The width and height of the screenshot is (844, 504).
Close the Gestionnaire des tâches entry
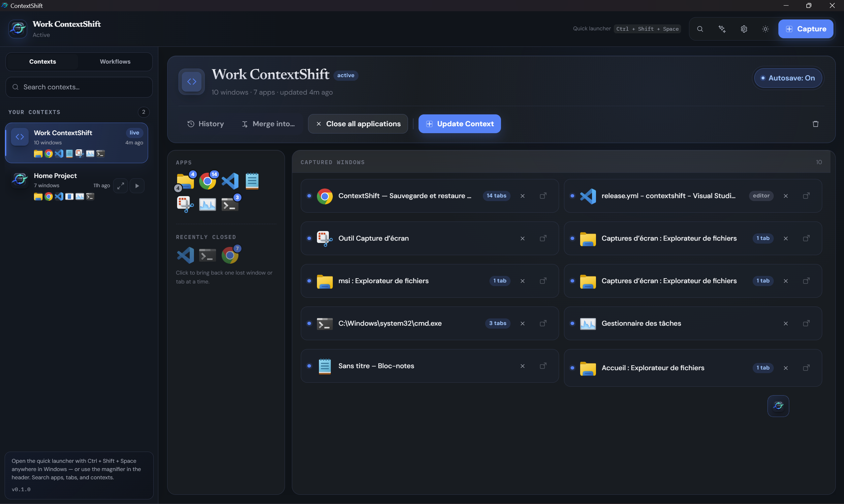click(786, 324)
